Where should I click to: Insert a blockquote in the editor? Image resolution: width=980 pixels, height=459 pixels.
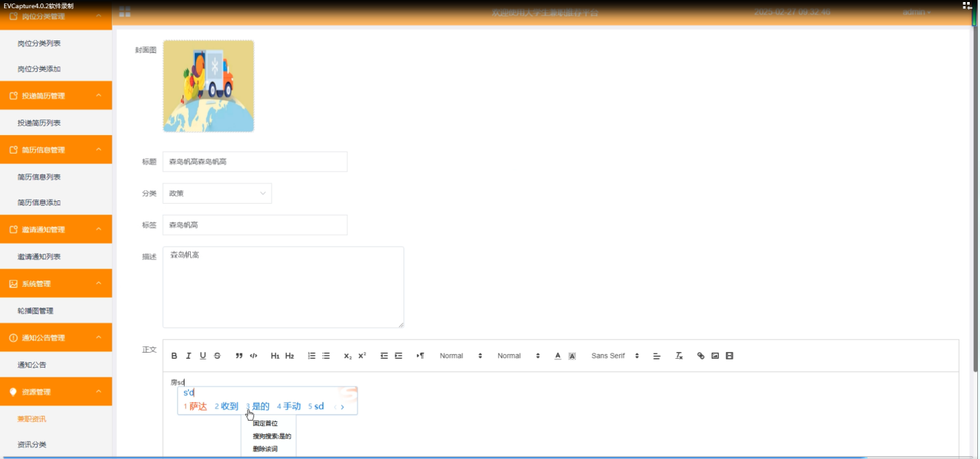(x=239, y=356)
